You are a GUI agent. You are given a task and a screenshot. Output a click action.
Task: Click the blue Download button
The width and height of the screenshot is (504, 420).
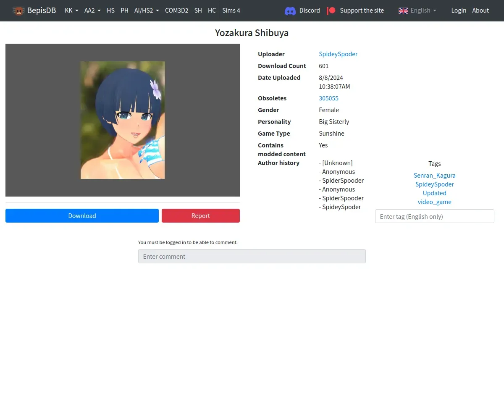point(82,215)
